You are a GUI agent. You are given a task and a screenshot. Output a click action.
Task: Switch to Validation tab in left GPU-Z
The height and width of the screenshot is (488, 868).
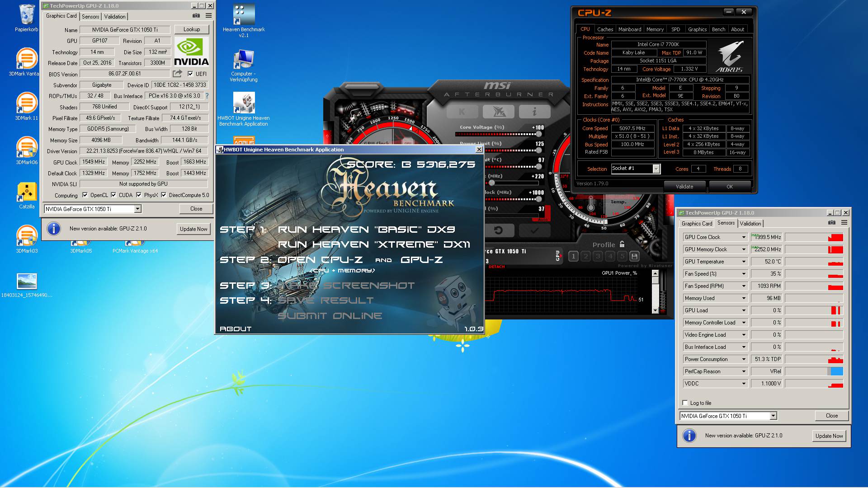[x=115, y=16]
